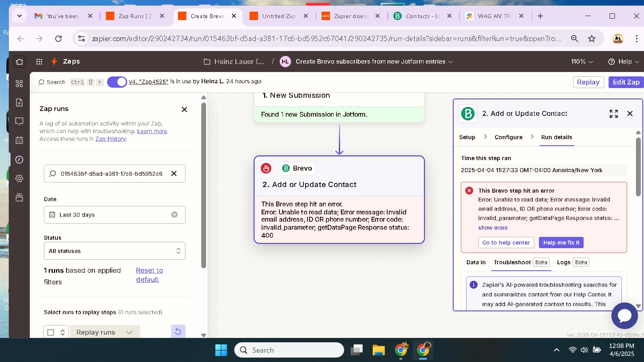Open the Status All statuses dropdown
Screen dimensions: 644x362
pyautogui.click(x=114, y=251)
